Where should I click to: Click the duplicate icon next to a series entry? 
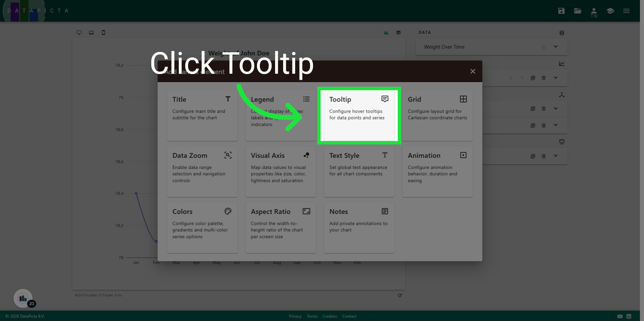pos(533,78)
